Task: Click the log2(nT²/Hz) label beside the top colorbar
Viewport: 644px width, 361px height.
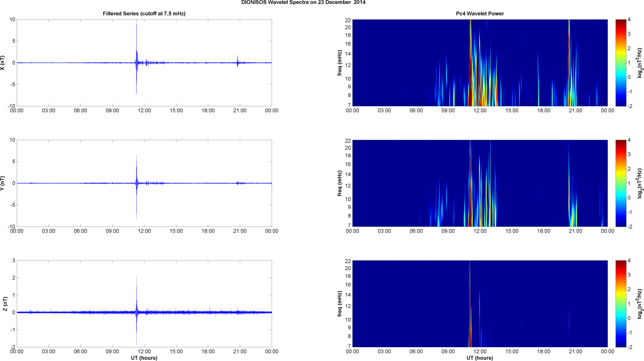Action: 641,63
